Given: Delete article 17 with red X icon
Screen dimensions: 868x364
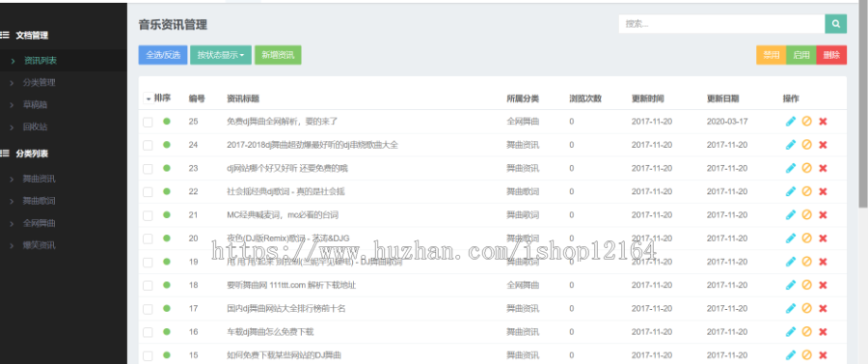Looking at the screenshot, I should [823, 308].
